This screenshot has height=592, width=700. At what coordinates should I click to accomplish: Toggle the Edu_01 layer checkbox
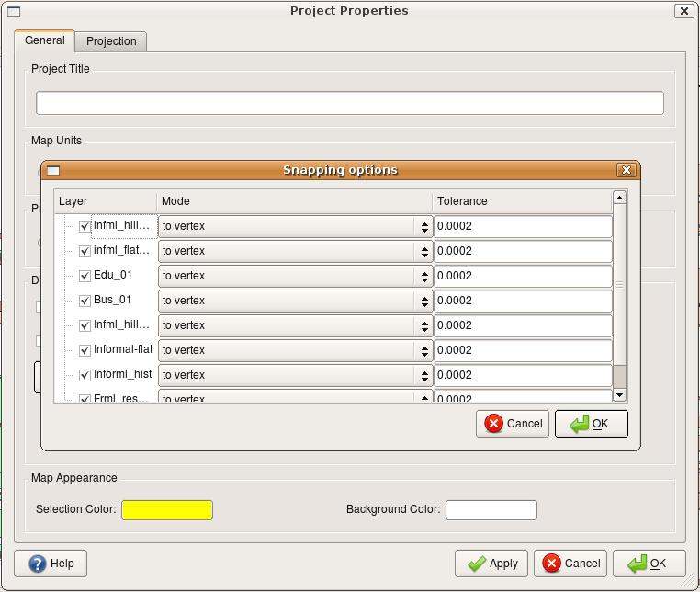coord(85,276)
